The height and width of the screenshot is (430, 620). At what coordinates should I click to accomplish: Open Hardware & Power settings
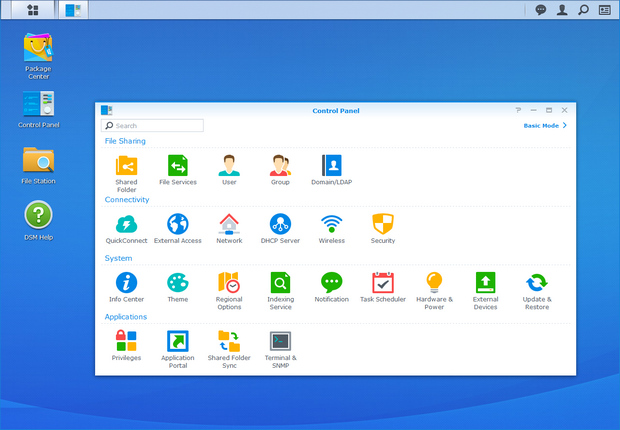434,291
